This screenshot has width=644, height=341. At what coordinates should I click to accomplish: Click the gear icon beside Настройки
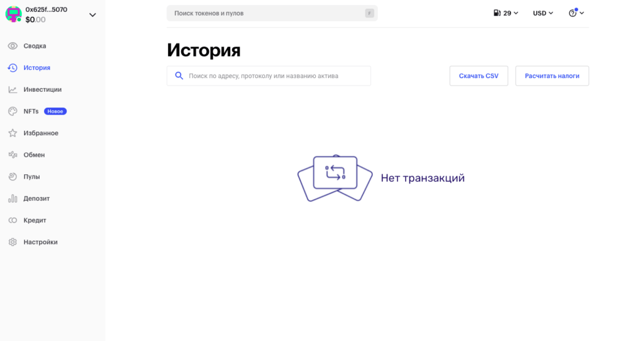point(13,242)
